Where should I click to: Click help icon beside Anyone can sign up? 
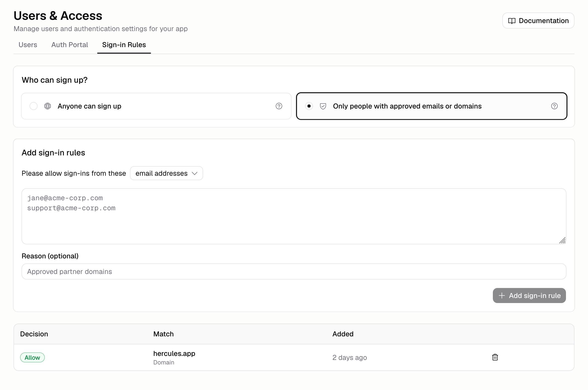pos(279,106)
